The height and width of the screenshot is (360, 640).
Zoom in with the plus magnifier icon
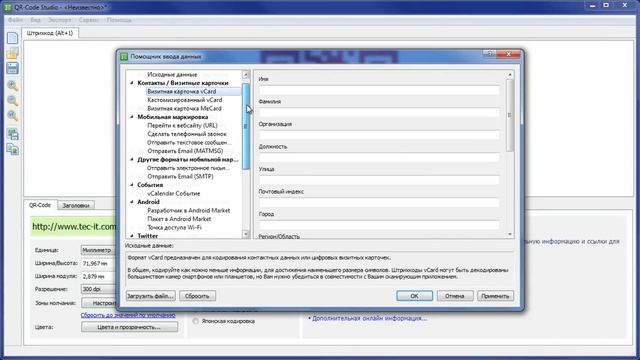[12, 86]
